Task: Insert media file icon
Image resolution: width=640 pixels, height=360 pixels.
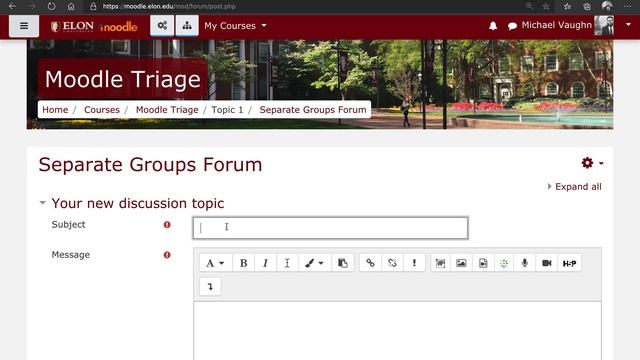Action: [483, 263]
